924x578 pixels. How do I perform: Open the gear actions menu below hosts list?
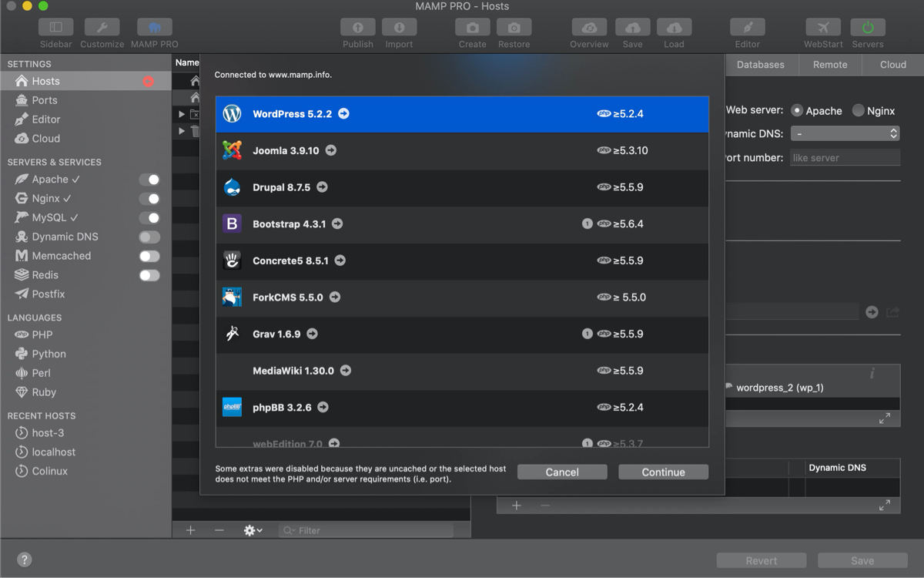(x=253, y=530)
